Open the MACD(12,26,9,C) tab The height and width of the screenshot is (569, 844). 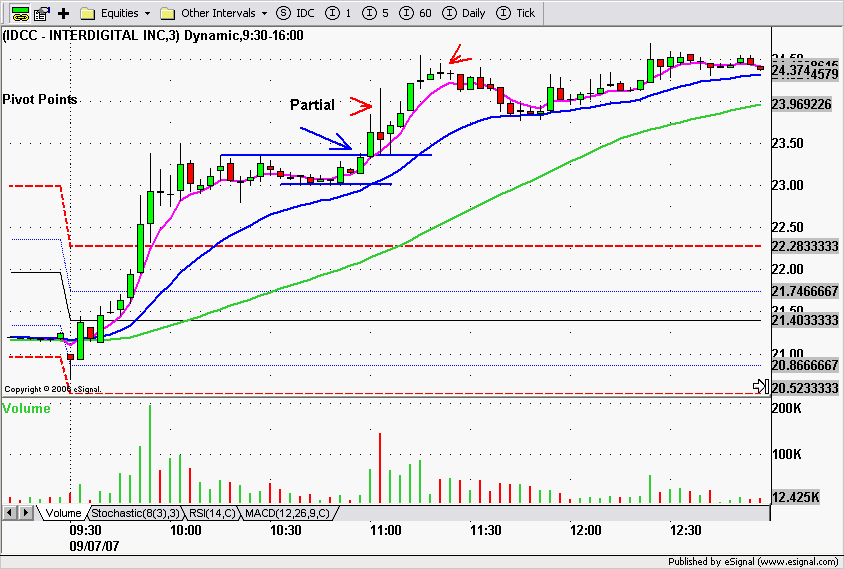[x=287, y=513]
